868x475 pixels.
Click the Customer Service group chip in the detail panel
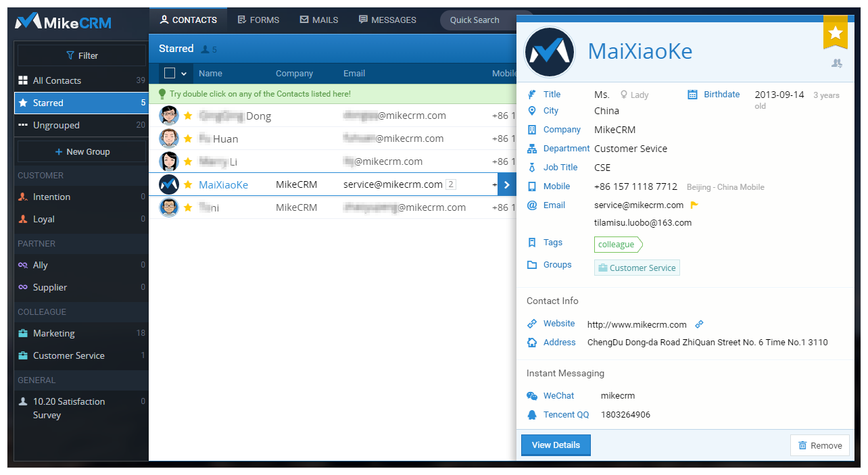tap(637, 268)
